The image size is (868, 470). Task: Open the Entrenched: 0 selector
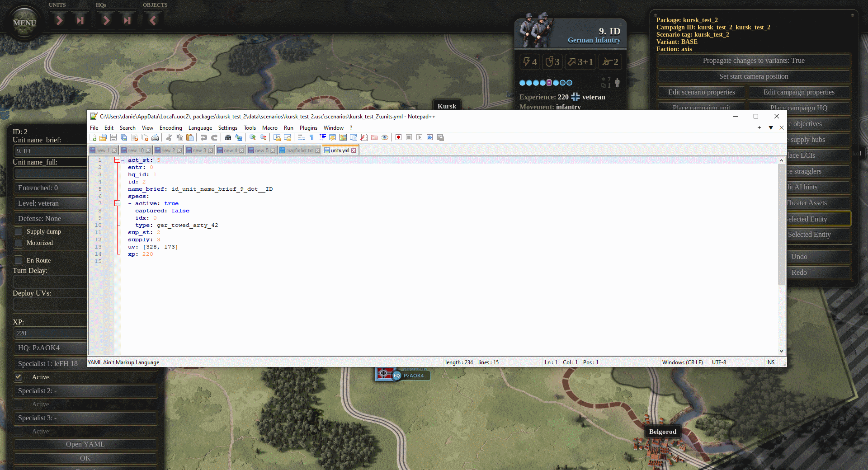[x=50, y=188]
